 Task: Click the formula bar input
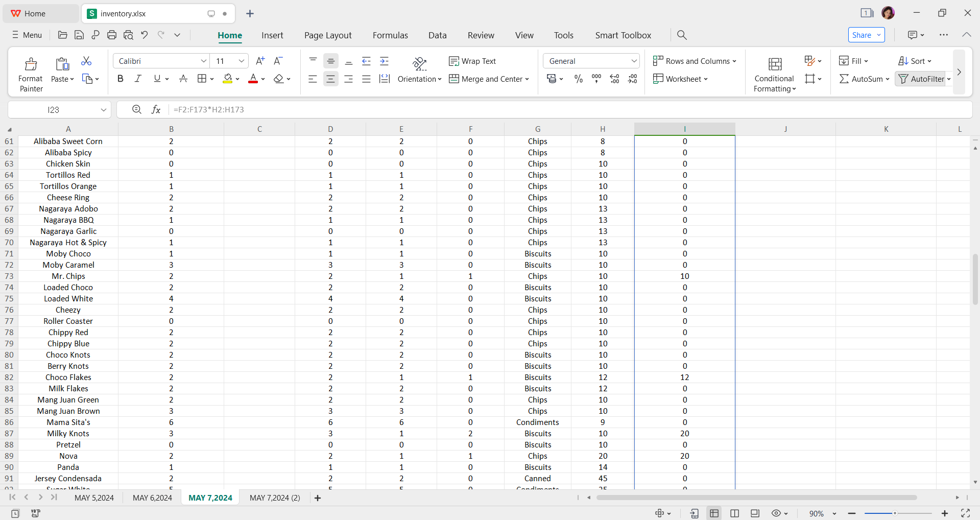tap(569, 110)
